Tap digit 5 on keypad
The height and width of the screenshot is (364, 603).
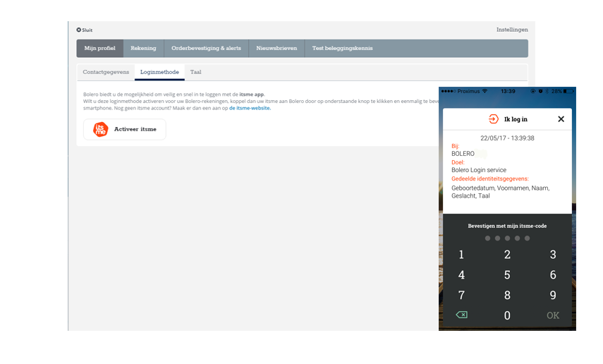pos(507,275)
